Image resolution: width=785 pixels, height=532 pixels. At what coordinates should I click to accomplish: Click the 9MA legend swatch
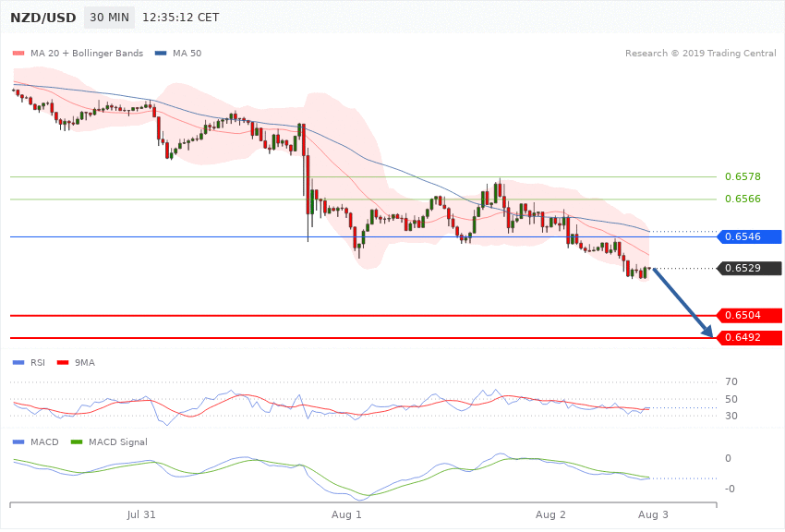63,362
